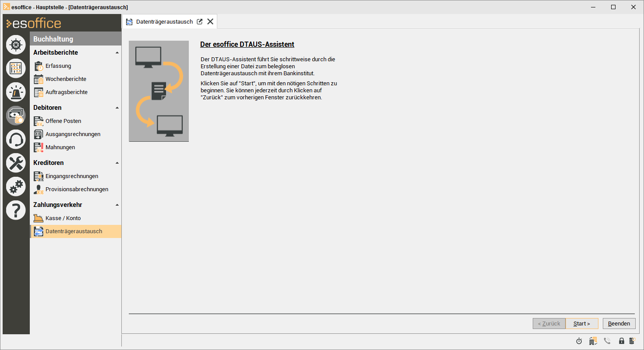Screen dimensions: 644x350
Task: Collapse the Zahlungsverkehr section
Action: click(x=117, y=205)
